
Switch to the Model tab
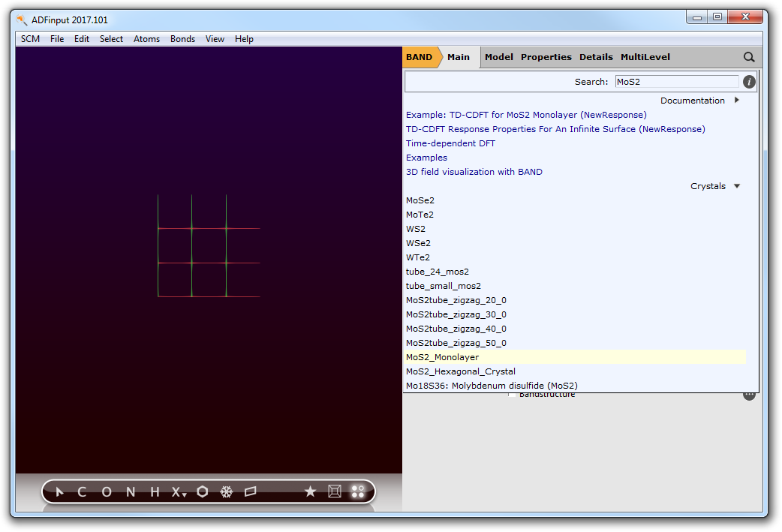click(x=499, y=57)
